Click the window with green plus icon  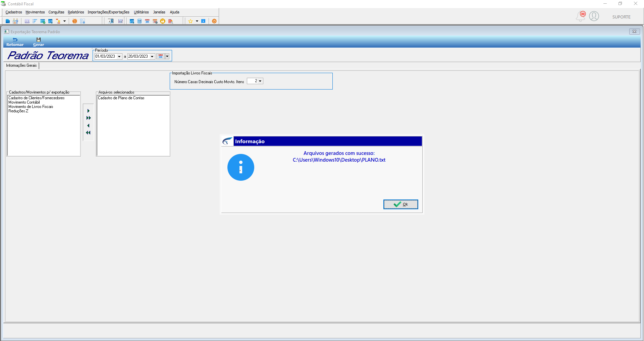(43, 21)
